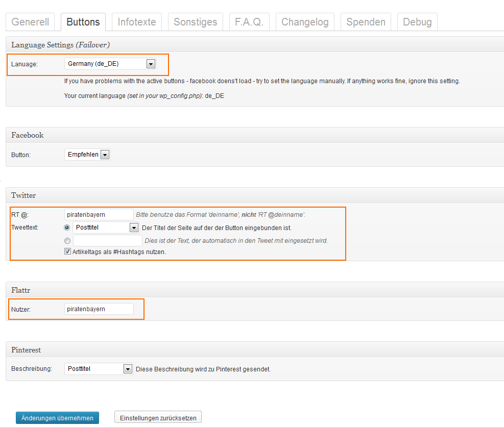Select the custom tweet text radio button
Screen dimensions: 504x428
(67, 240)
